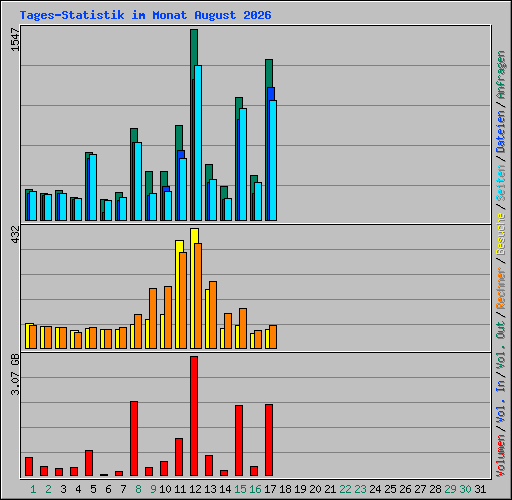The width and height of the screenshot is (512, 500).
Task: Click the orange Rechner bar for day 9
Action: 153,319
